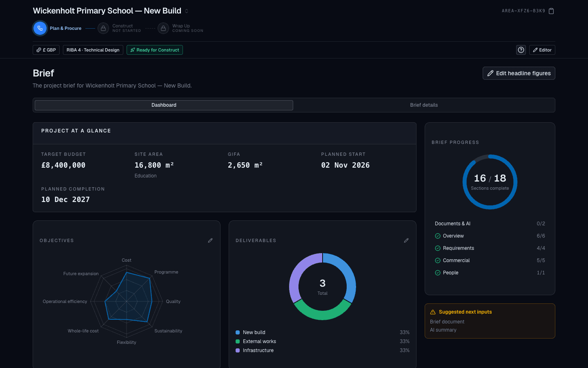Image resolution: width=588 pixels, height=368 pixels.
Task: Click the Flexibility radar axis label
Action: tap(127, 342)
